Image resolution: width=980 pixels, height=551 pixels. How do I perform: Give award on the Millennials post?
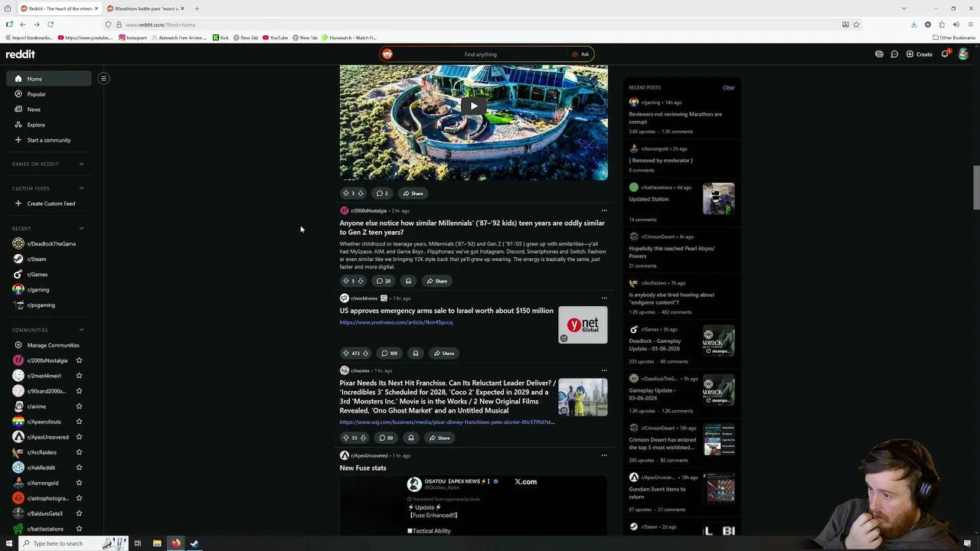pos(408,281)
